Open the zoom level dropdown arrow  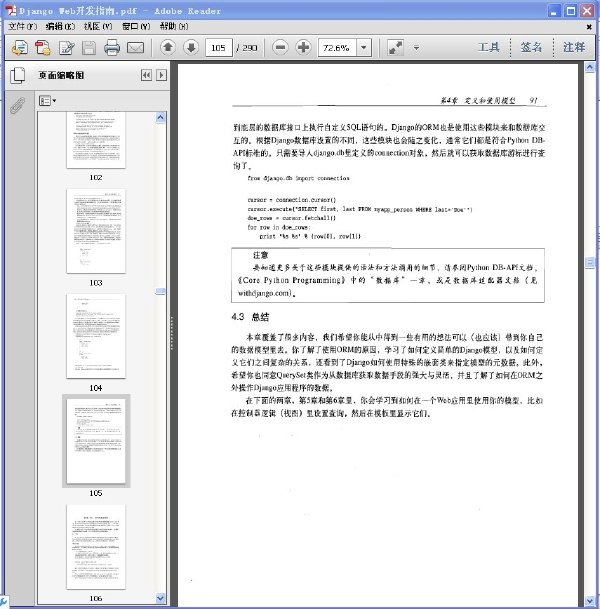[x=364, y=47]
